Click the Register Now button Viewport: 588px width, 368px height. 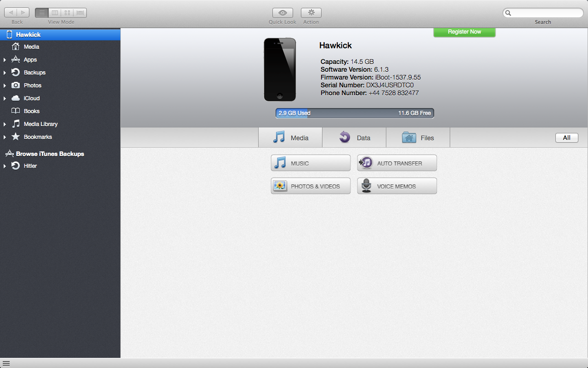coord(464,32)
